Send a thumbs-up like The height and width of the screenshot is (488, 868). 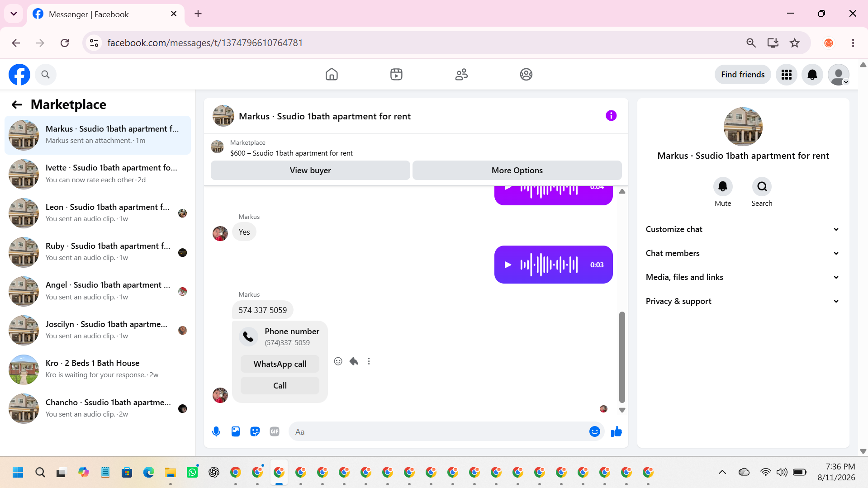pyautogui.click(x=617, y=431)
